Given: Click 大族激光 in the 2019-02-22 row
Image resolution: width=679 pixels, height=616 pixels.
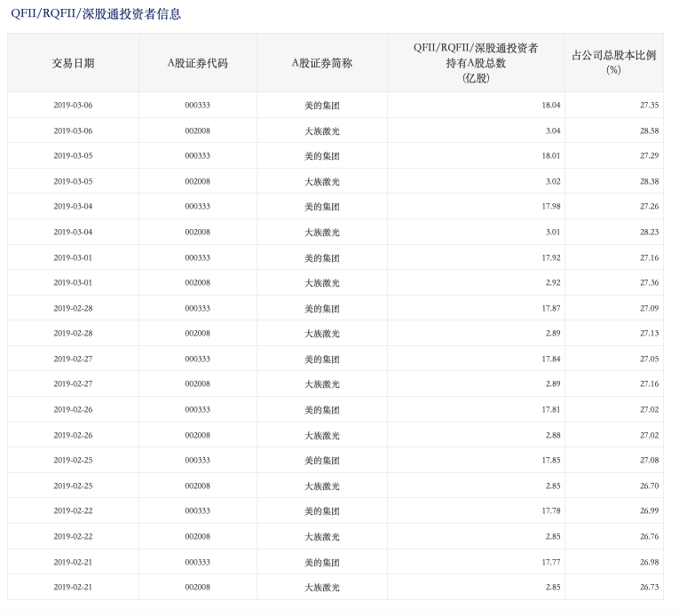Looking at the screenshot, I should (x=321, y=536).
